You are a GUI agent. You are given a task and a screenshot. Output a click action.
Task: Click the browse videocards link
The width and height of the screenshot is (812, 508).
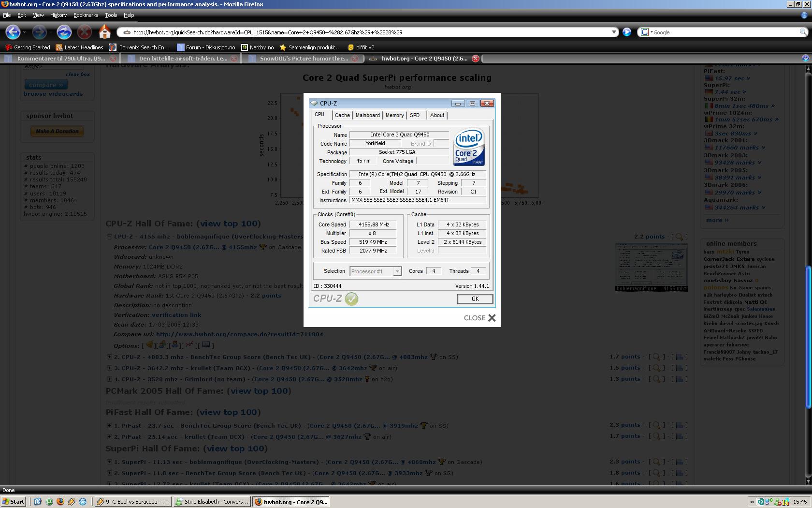tap(53, 94)
